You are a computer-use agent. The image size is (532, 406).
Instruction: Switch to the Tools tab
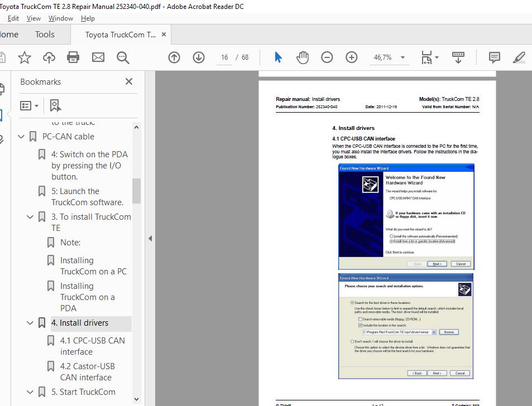click(45, 34)
